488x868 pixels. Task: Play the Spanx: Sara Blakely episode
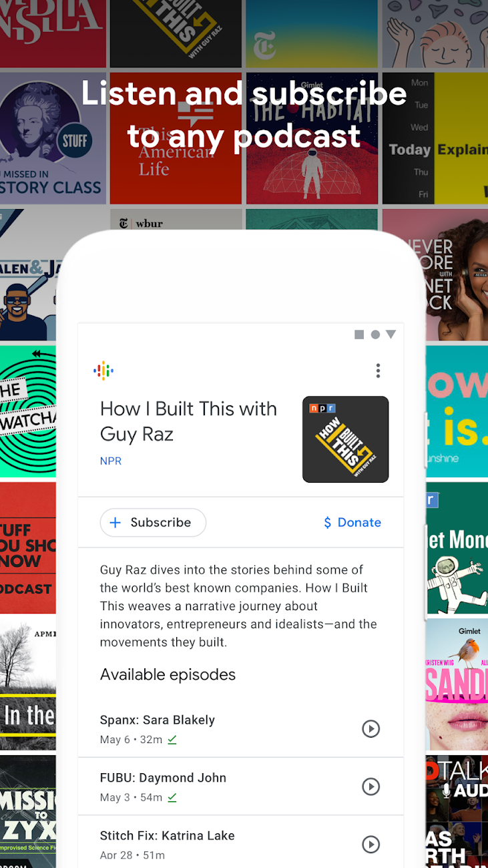pyautogui.click(x=371, y=728)
